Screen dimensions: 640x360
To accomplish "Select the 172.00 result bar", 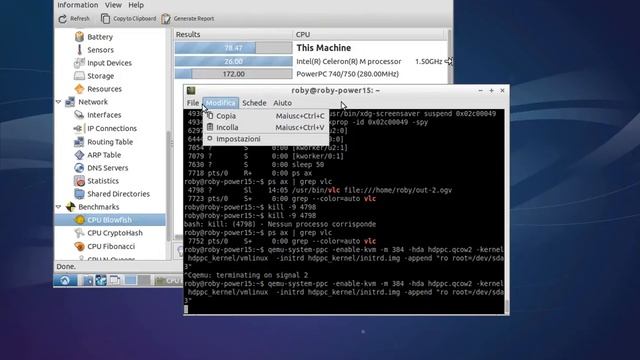I will point(233,74).
